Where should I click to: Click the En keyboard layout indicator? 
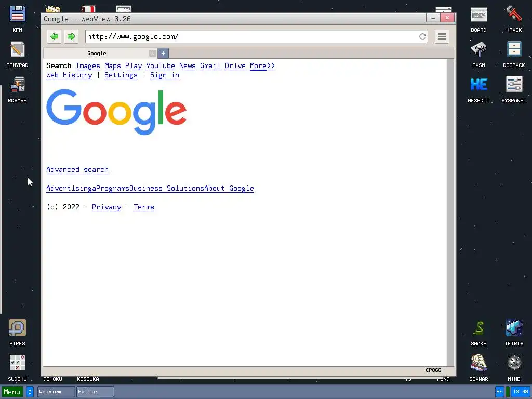click(x=499, y=392)
